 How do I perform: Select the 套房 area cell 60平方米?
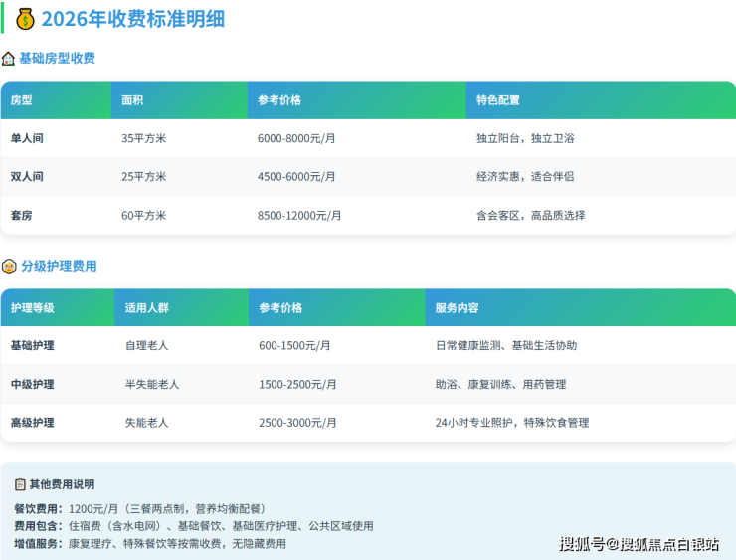tap(143, 215)
